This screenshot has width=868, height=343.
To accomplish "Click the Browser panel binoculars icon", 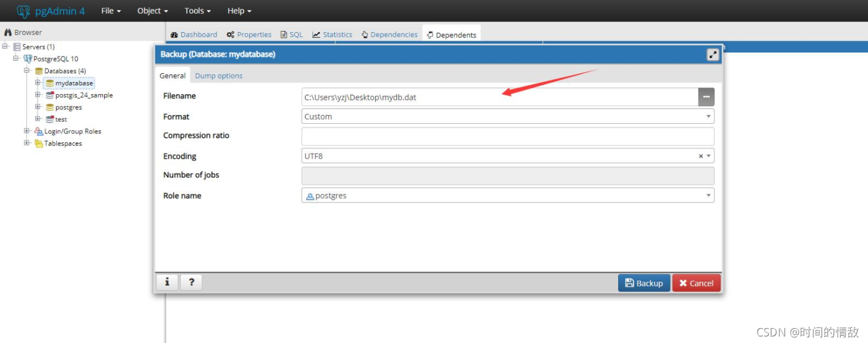I will click(8, 32).
